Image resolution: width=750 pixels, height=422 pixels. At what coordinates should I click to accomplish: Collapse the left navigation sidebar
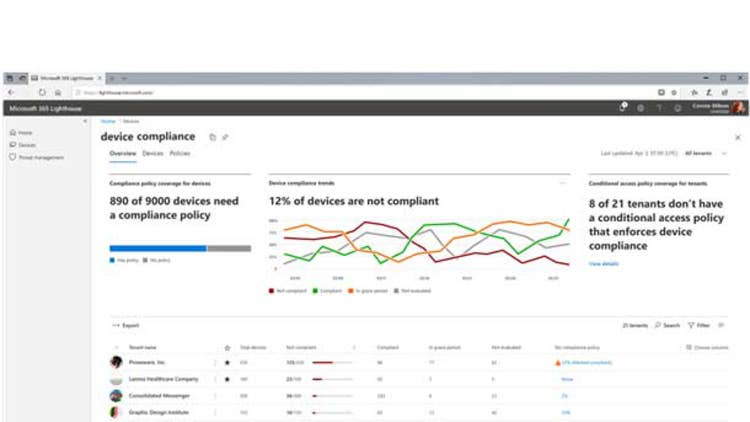pos(85,120)
